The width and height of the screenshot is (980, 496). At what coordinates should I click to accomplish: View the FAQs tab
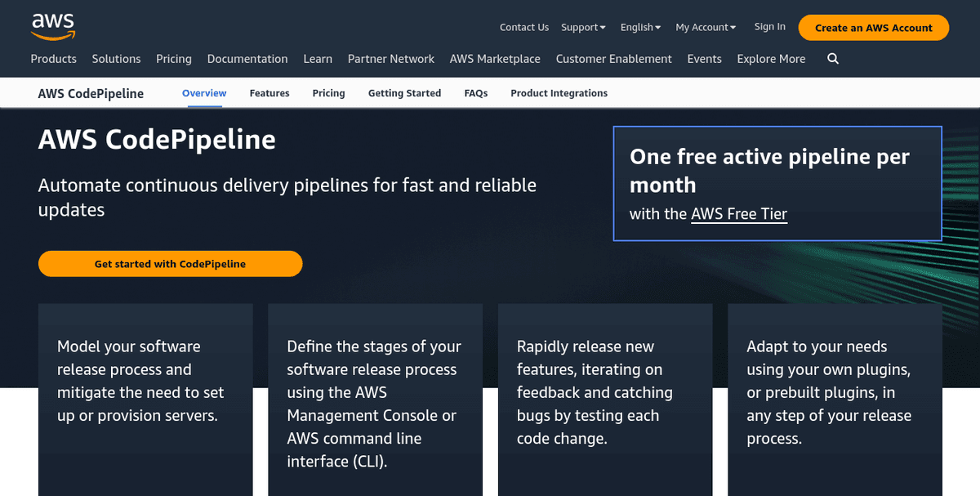475,93
